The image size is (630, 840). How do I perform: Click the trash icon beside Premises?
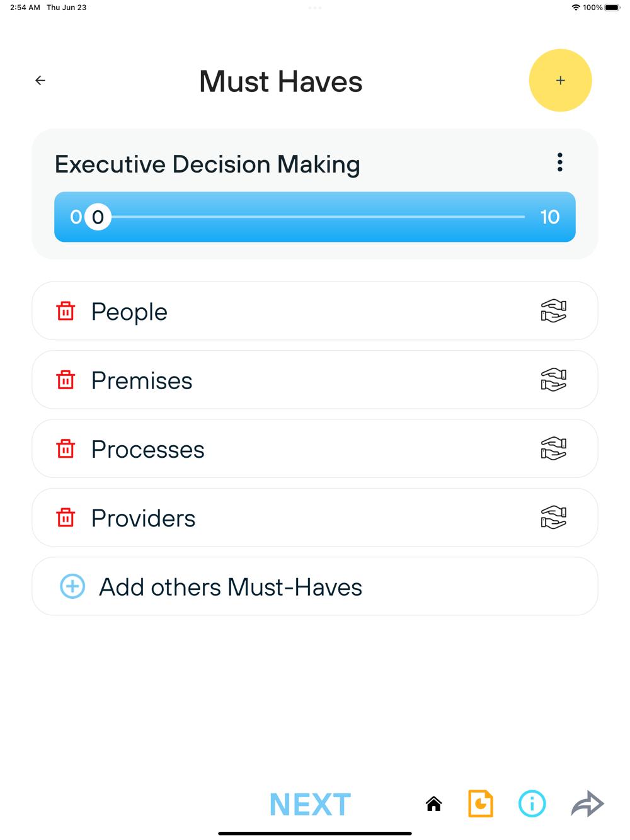pos(66,380)
